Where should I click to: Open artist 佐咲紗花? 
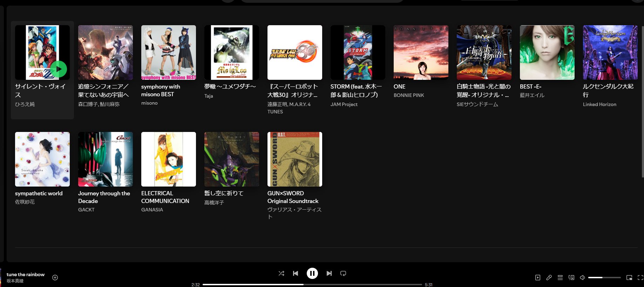[x=25, y=202]
